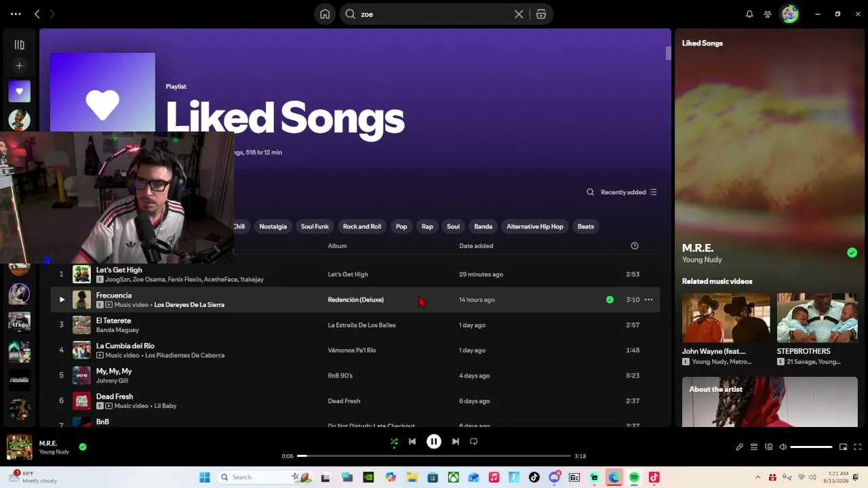The width and height of the screenshot is (868, 488).
Task: Open the Recently added sort menu
Action: pos(629,192)
